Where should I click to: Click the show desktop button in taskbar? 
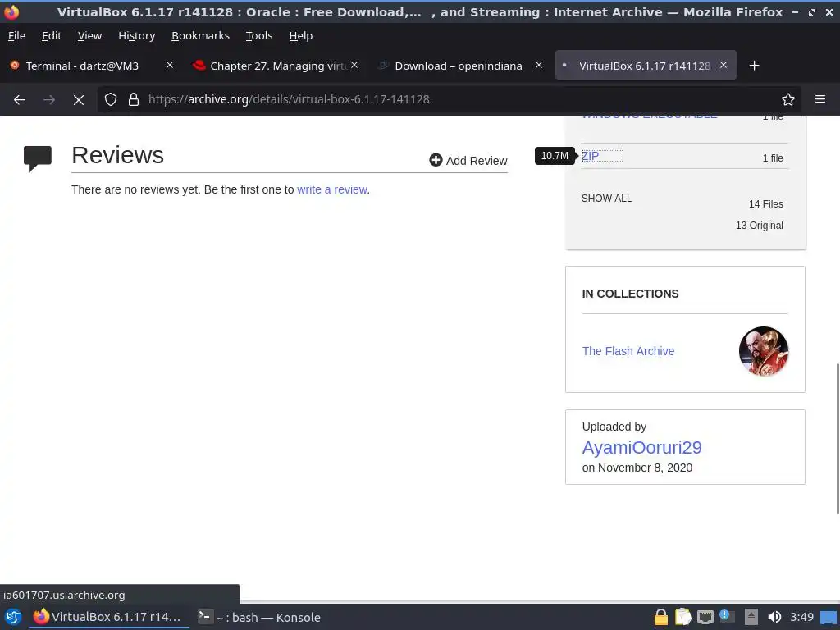pyautogui.click(x=829, y=617)
